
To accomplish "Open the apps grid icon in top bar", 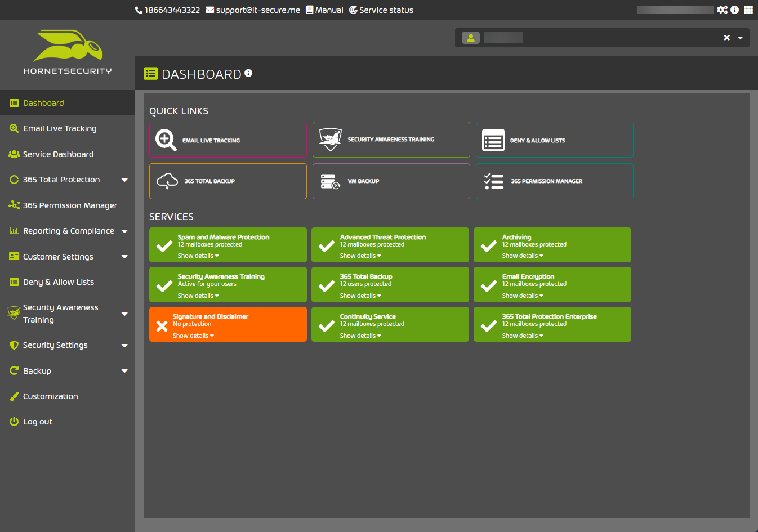I will 748,10.
